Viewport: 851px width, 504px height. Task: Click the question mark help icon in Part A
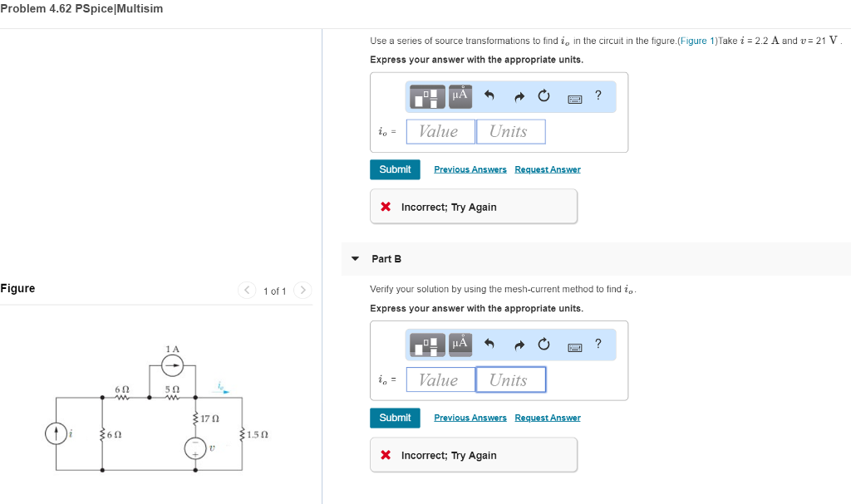tap(598, 95)
